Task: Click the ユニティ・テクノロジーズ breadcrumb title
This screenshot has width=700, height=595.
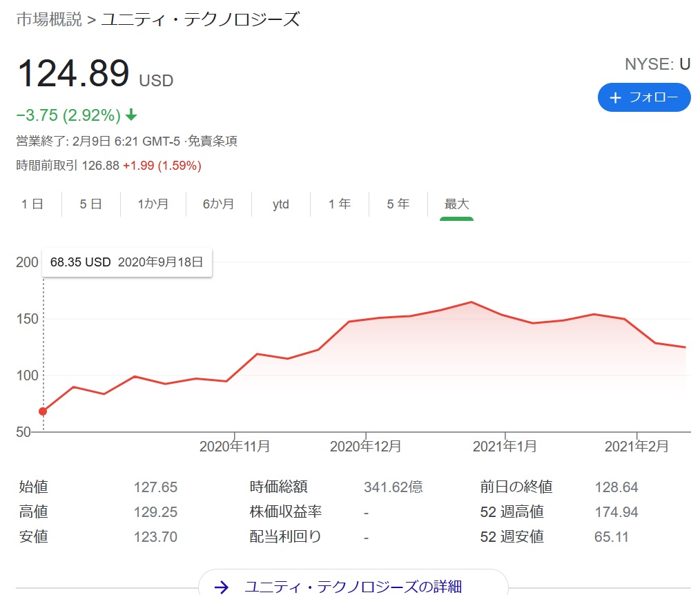Action: (x=201, y=19)
